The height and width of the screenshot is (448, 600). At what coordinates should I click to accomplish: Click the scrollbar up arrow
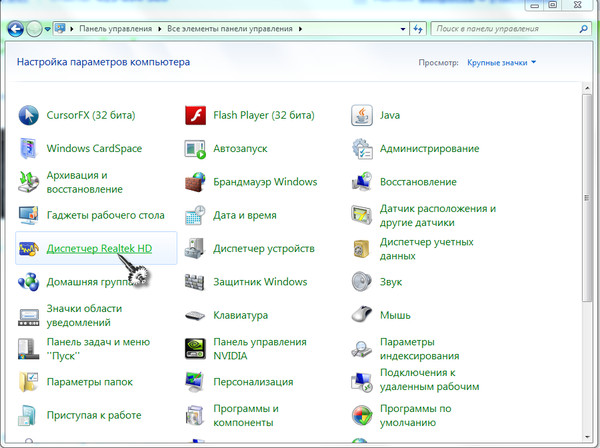pyautogui.click(x=587, y=88)
